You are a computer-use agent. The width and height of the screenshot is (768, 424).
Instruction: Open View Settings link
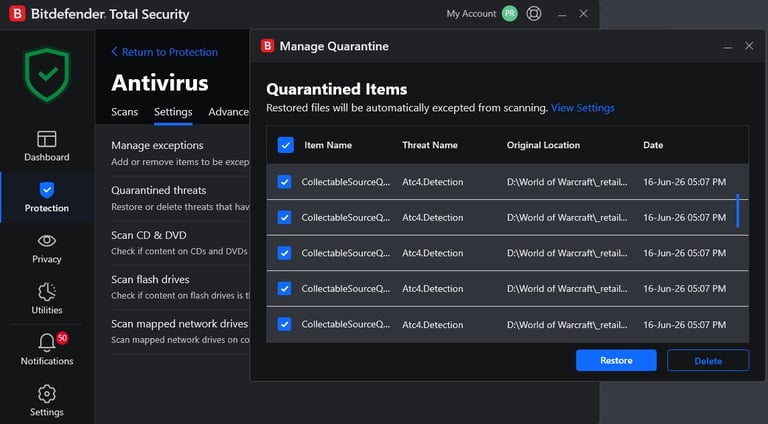(583, 108)
